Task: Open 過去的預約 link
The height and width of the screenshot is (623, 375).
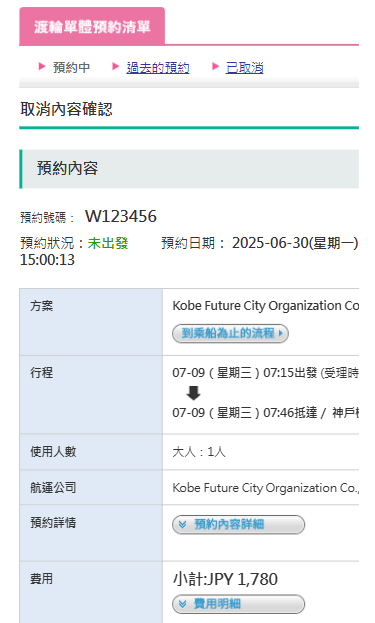Action: 158,67
